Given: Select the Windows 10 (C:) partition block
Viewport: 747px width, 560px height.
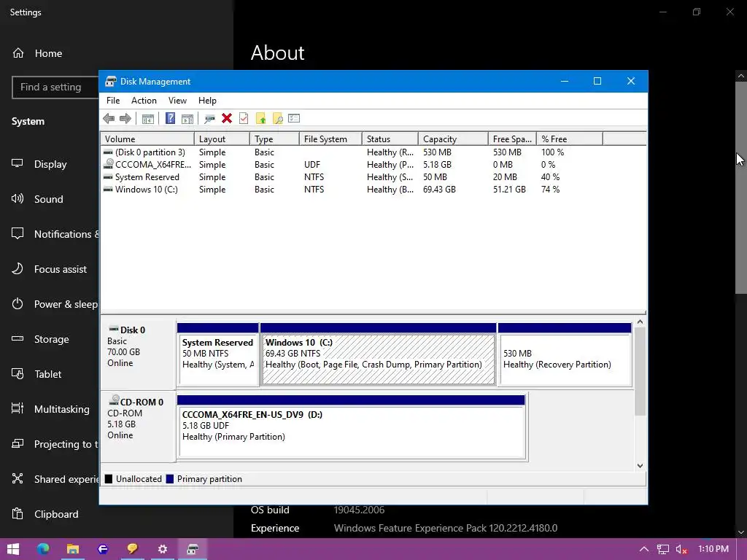Looking at the screenshot, I should [379, 354].
